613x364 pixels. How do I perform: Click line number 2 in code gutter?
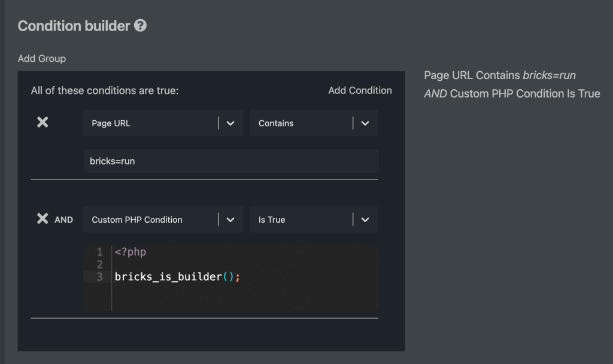point(100,264)
